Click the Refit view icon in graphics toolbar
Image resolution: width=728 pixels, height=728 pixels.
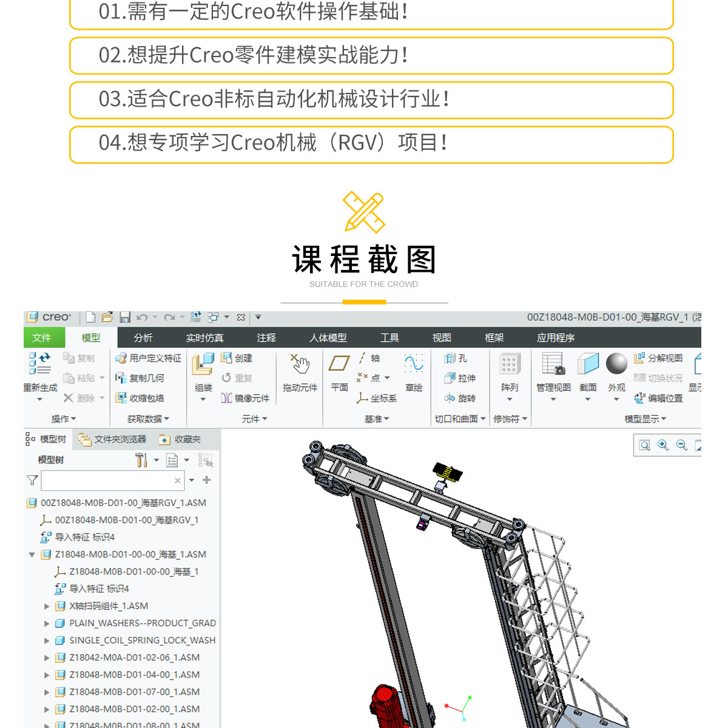645,445
